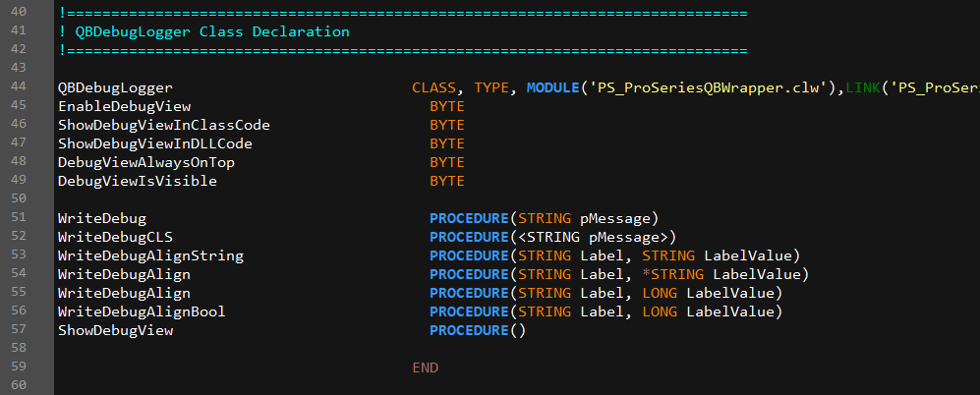Click the CLASS keyword on line 44
Image resolution: width=980 pixels, height=395 pixels.
pyautogui.click(x=433, y=87)
